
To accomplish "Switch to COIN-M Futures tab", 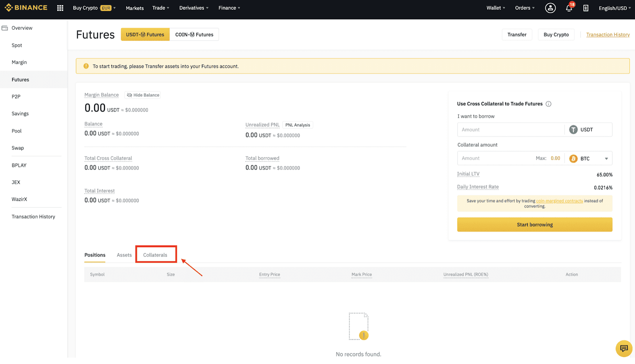I will coord(194,35).
